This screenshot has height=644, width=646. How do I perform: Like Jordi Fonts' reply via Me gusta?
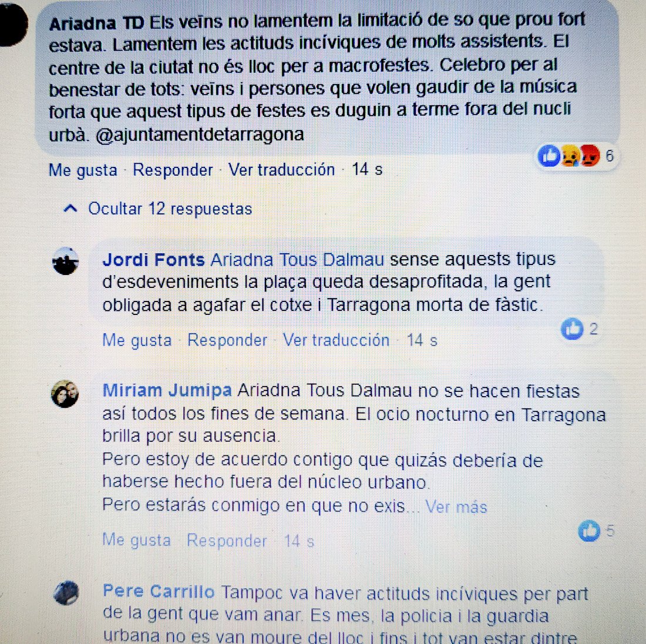pos(137,340)
